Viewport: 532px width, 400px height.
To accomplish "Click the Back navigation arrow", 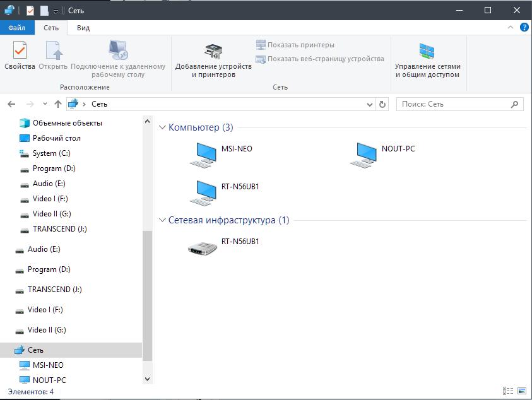I will [x=11, y=104].
